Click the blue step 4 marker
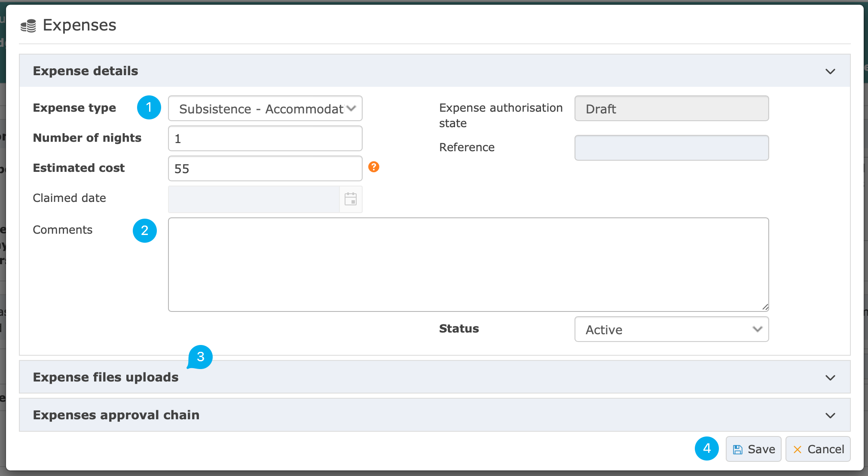 706,449
